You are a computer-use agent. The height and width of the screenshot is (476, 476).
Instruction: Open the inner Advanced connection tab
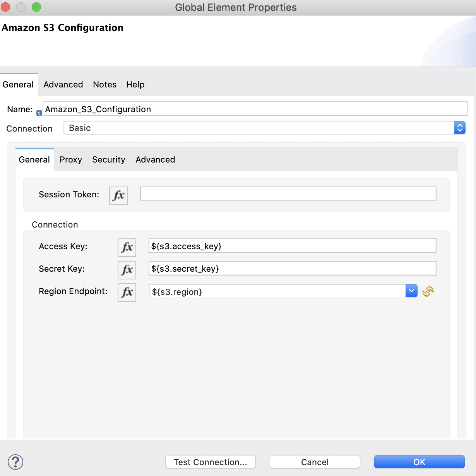pos(155,159)
